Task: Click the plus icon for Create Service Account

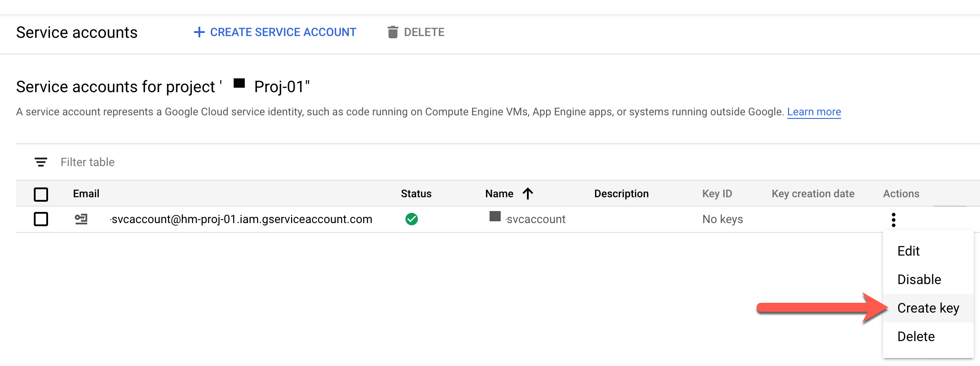Action: point(199,32)
